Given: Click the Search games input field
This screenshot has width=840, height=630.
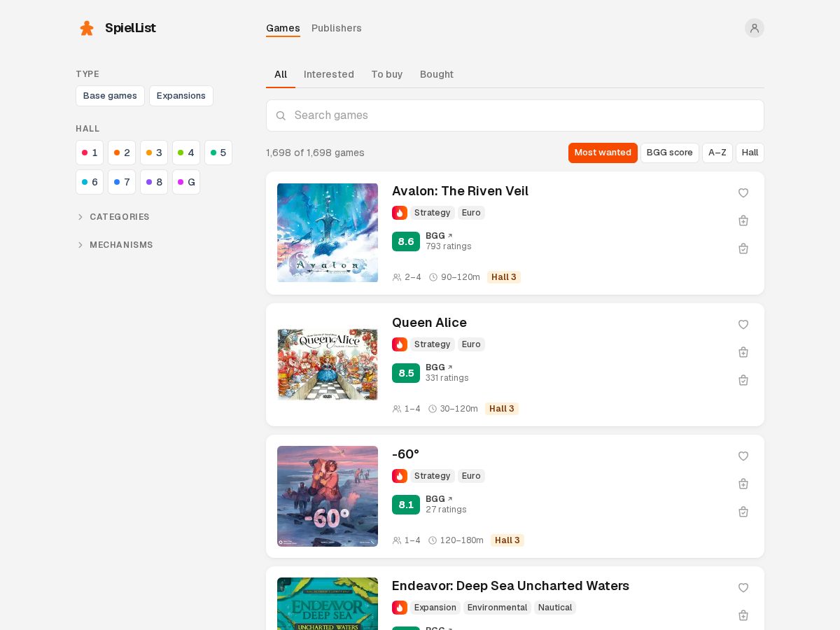Looking at the screenshot, I should click(x=515, y=115).
